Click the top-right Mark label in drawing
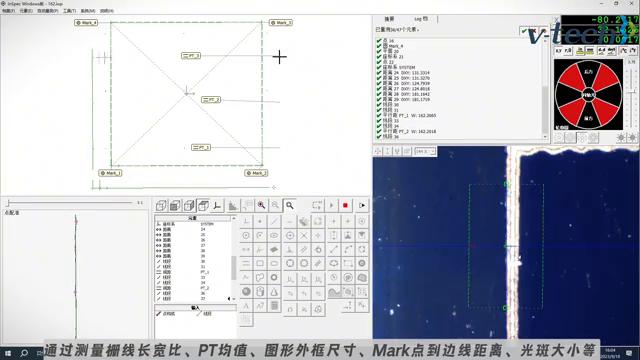 281,22
